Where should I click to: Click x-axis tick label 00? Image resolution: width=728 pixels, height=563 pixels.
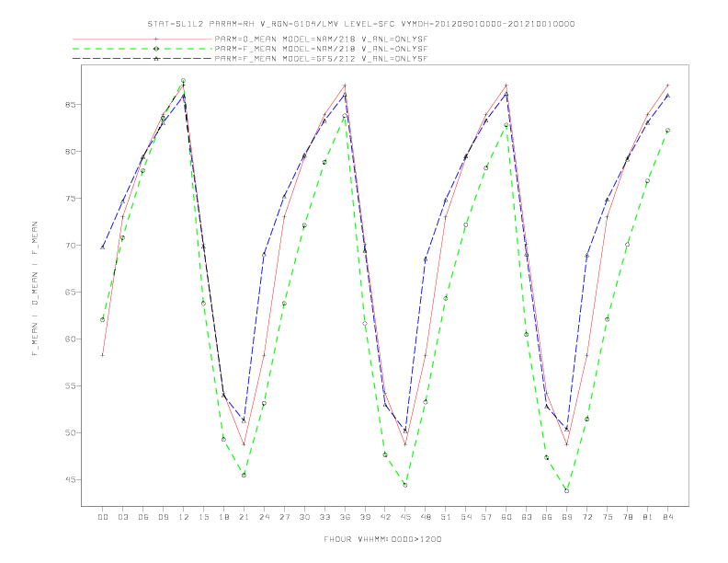[x=103, y=517]
